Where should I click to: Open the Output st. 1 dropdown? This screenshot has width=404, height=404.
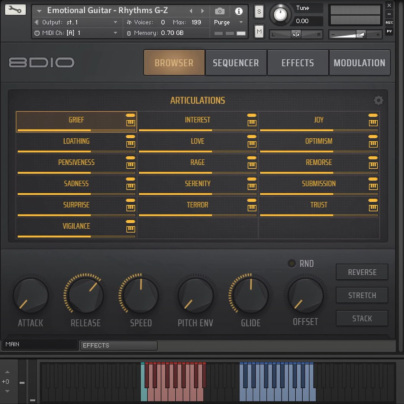tap(76, 22)
